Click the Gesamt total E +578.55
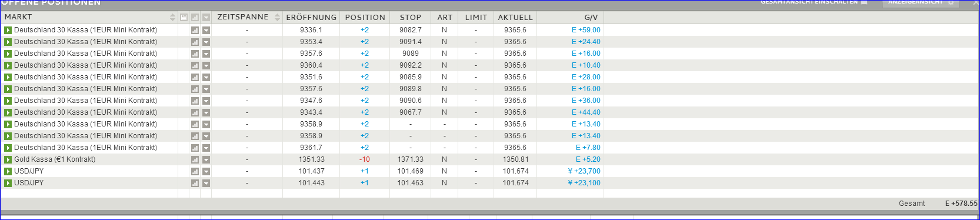Image resolution: width=980 pixels, height=220 pixels. [x=961, y=204]
